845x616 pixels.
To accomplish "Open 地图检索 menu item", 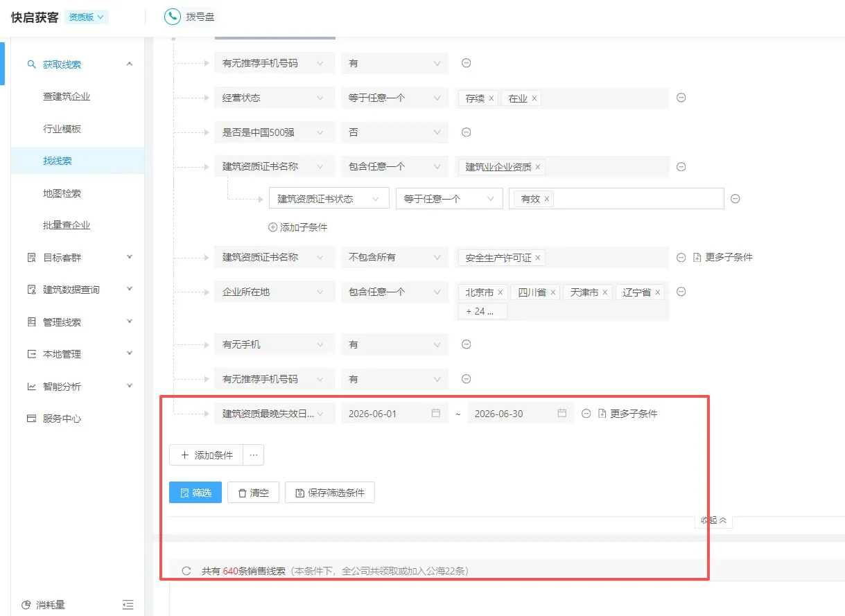I will click(62, 193).
